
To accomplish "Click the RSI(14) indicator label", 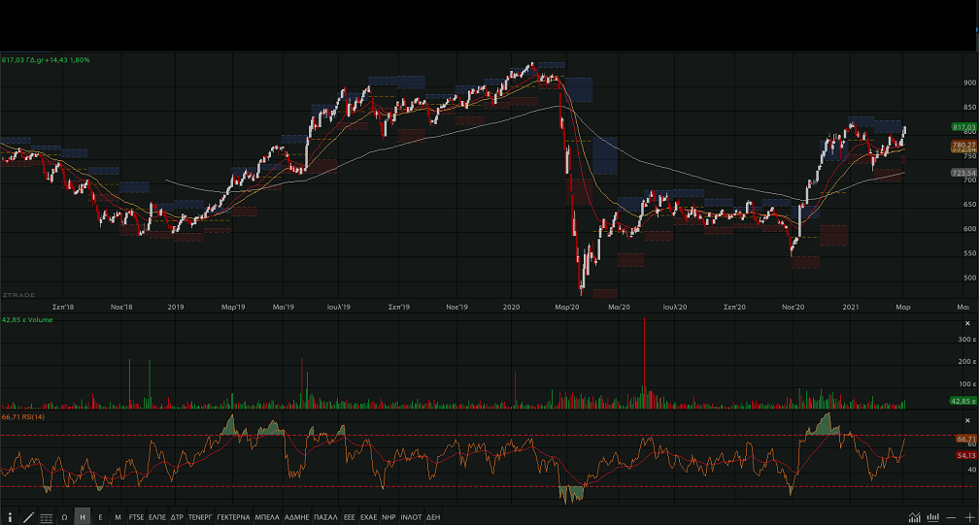I will tap(23, 416).
